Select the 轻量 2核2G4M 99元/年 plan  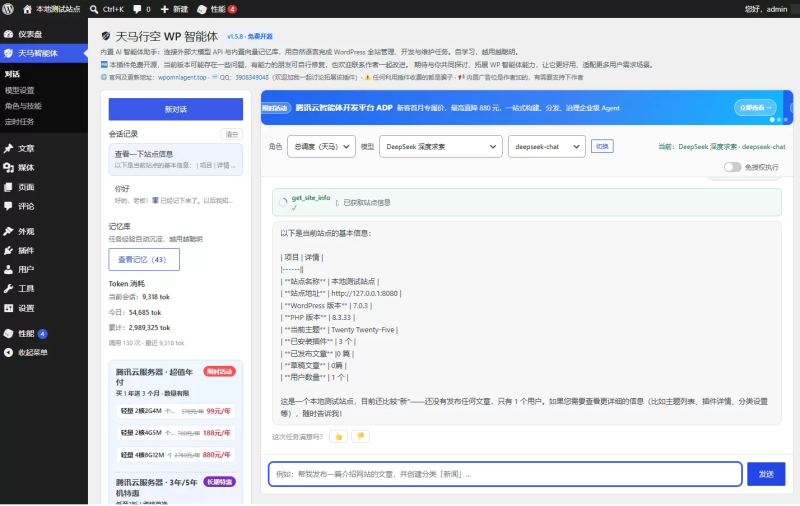click(176, 411)
